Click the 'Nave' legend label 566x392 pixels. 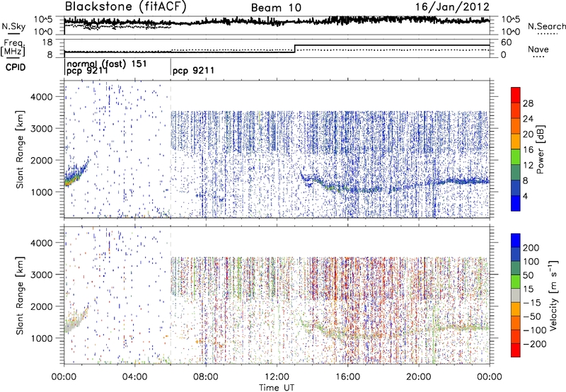(x=538, y=50)
